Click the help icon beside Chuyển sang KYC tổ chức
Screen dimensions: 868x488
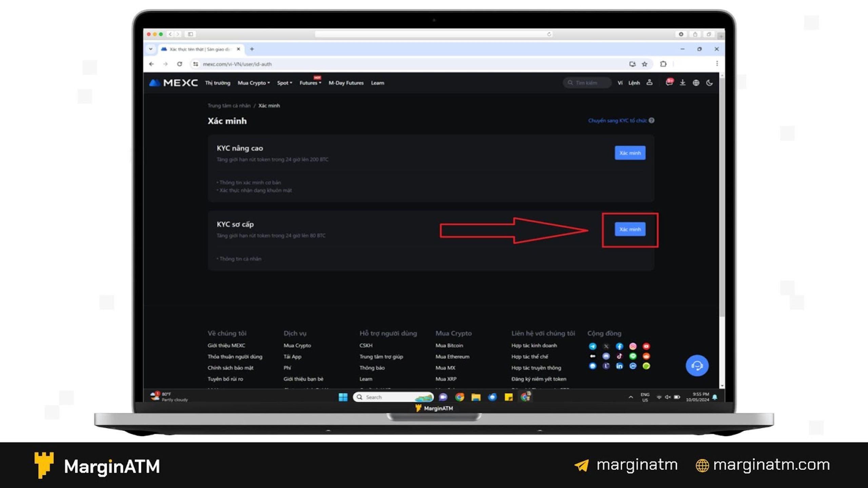pos(652,121)
